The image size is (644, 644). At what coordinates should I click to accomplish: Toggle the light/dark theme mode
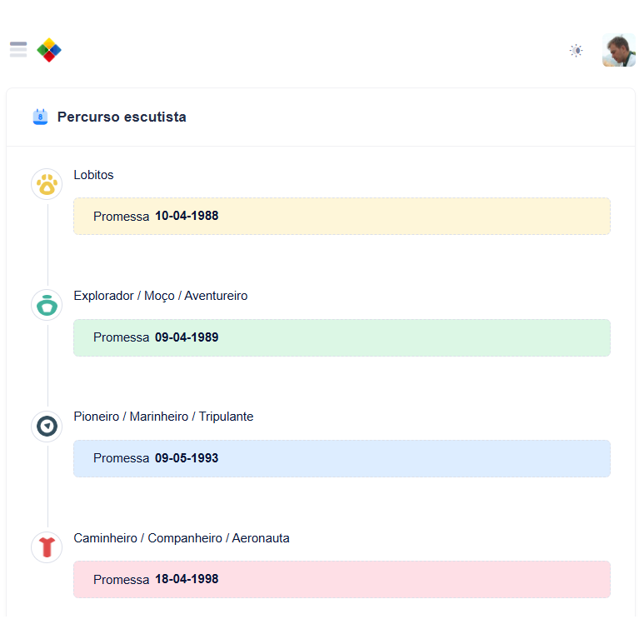pyautogui.click(x=577, y=51)
